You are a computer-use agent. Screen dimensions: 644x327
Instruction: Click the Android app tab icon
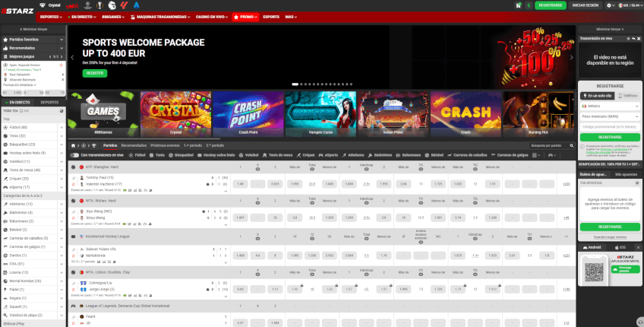(585, 247)
